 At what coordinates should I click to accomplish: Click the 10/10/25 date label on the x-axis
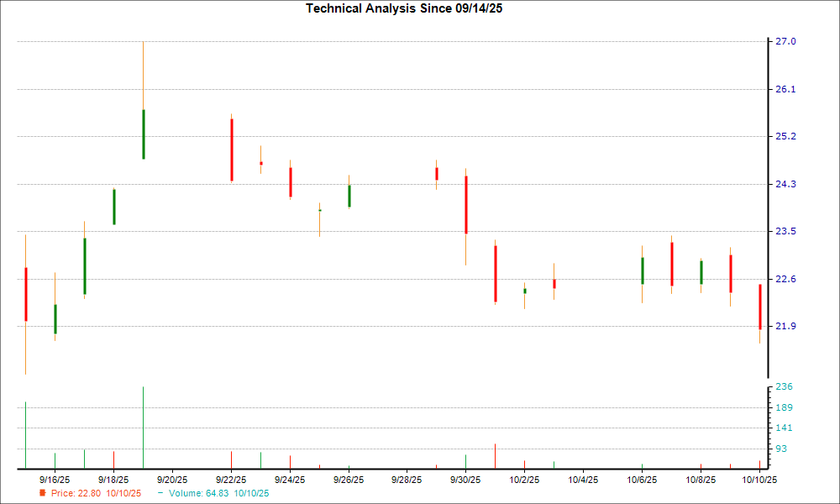(760, 480)
